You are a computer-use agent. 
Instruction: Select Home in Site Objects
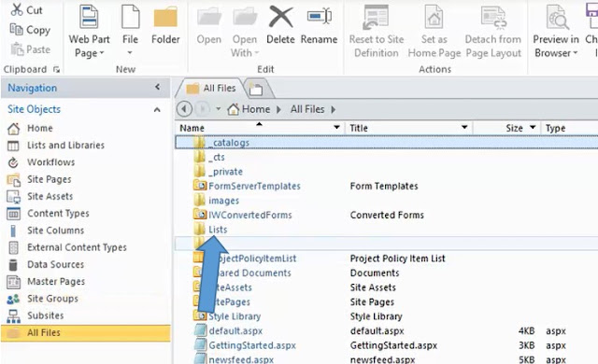40,128
